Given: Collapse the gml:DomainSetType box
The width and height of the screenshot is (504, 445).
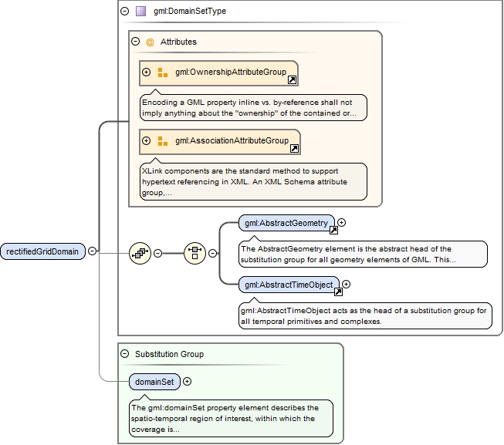Looking at the screenshot, I should point(125,12).
